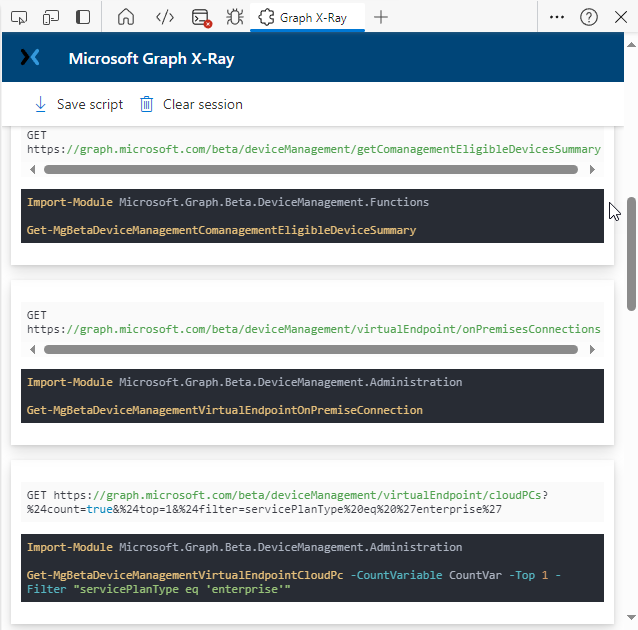This screenshot has height=630, width=638.
Task: Click the Microsoft Graph X-Ray title
Action: pos(151,59)
